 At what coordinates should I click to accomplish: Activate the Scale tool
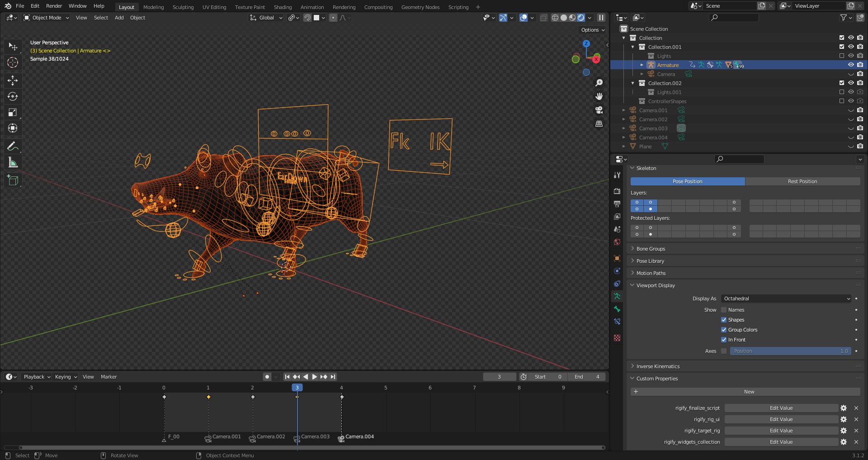click(13, 112)
